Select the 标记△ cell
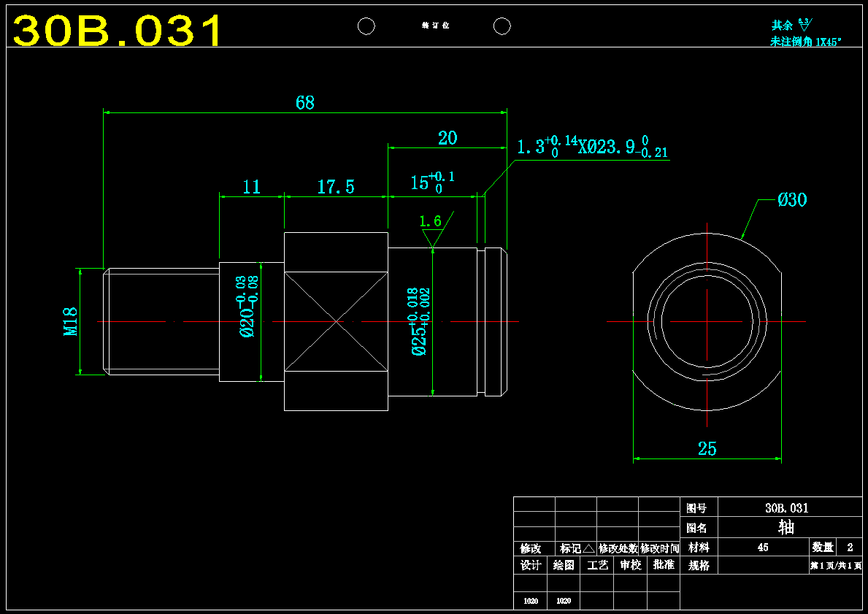This screenshot has width=868, height=614. click(577, 549)
